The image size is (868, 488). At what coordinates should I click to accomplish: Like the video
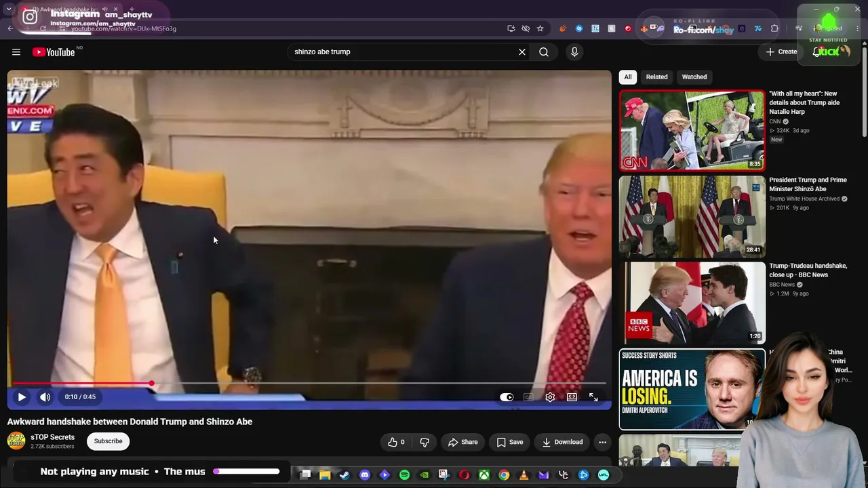pyautogui.click(x=396, y=442)
